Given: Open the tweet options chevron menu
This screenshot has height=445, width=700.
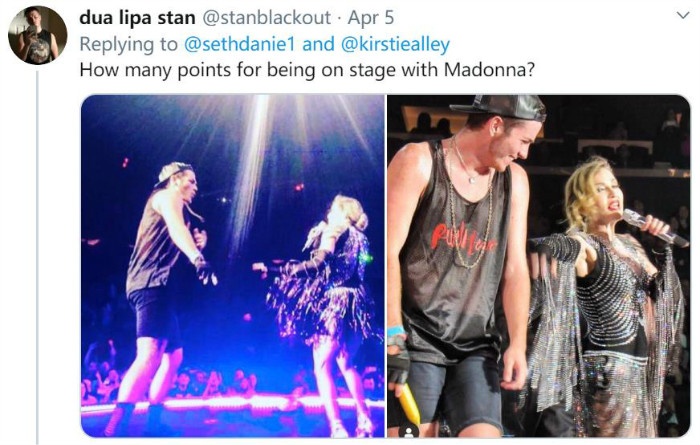Looking at the screenshot, I should click(x=683, y=16).
